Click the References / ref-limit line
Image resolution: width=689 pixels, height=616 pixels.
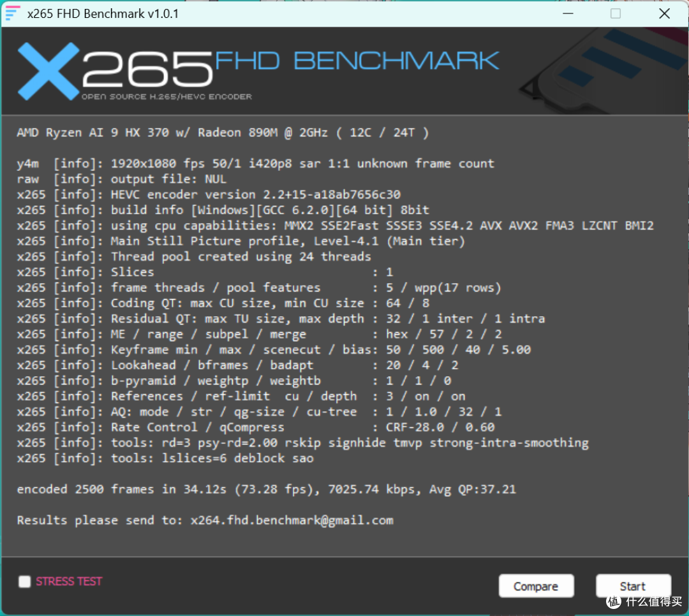(x=241, y=396)
